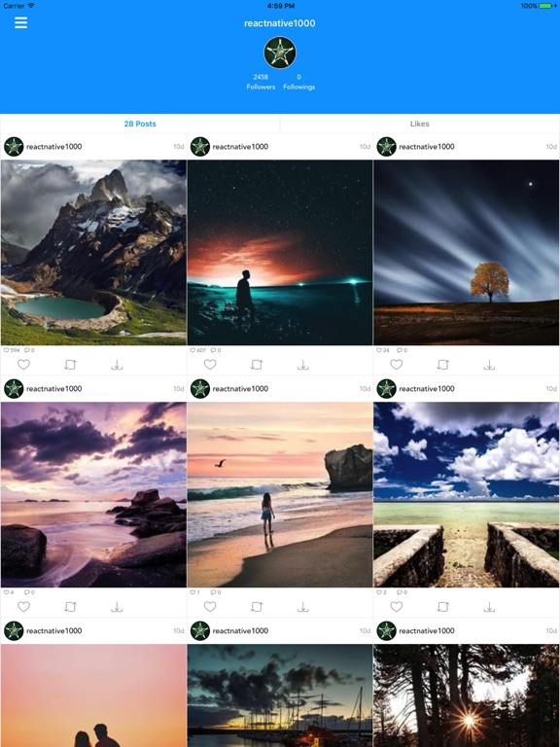Screen dimensions: 560x747
Task: Download the stone walls beach photo
Action: click(490, 607)
